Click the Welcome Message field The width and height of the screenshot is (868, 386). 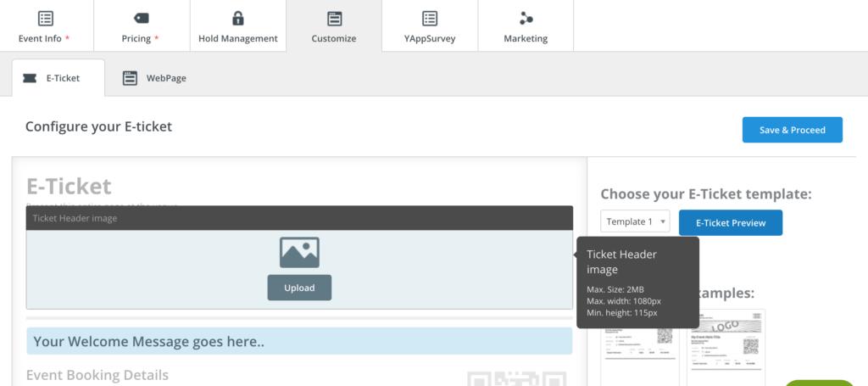(299, 341)
